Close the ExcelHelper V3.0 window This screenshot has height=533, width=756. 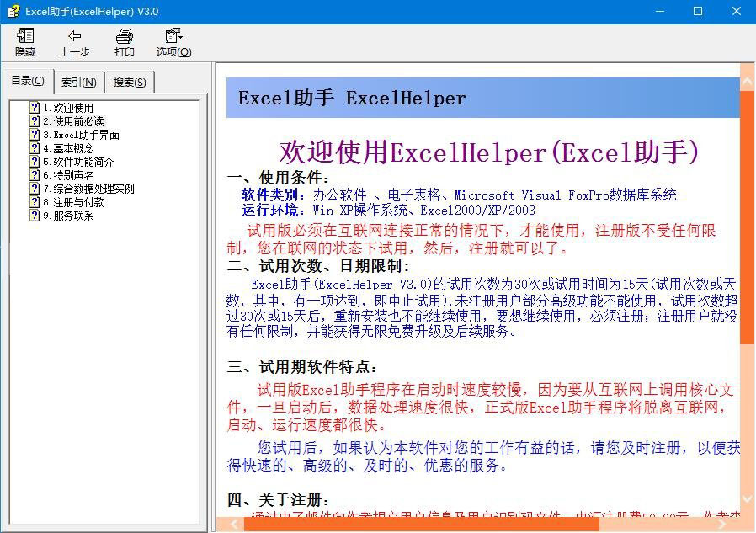pos(737,11)
